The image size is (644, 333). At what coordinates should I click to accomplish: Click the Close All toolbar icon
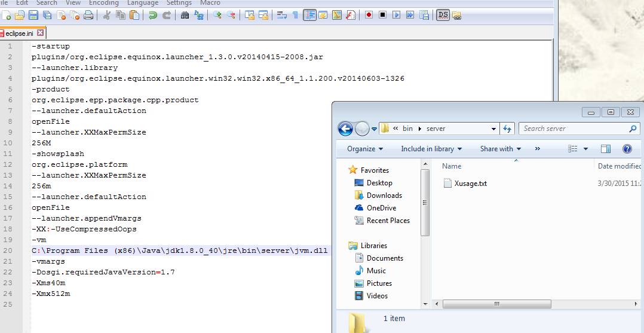coord(75,15)
